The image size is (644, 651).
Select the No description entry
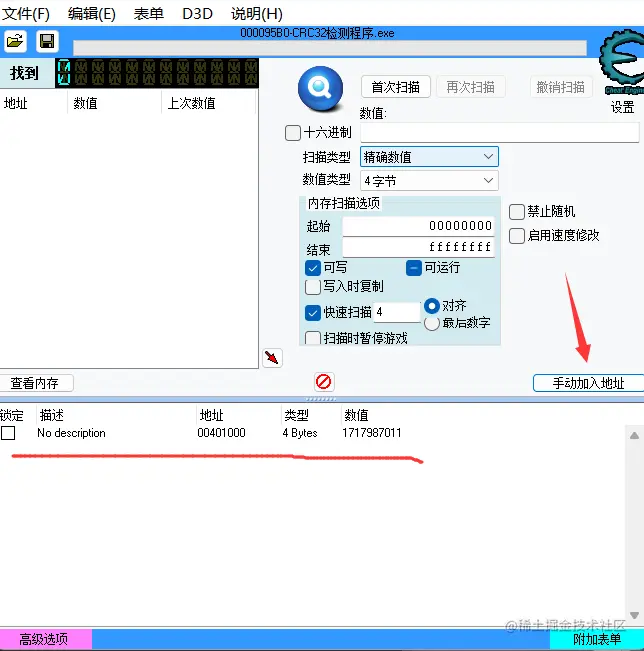(x=71, y=433)
